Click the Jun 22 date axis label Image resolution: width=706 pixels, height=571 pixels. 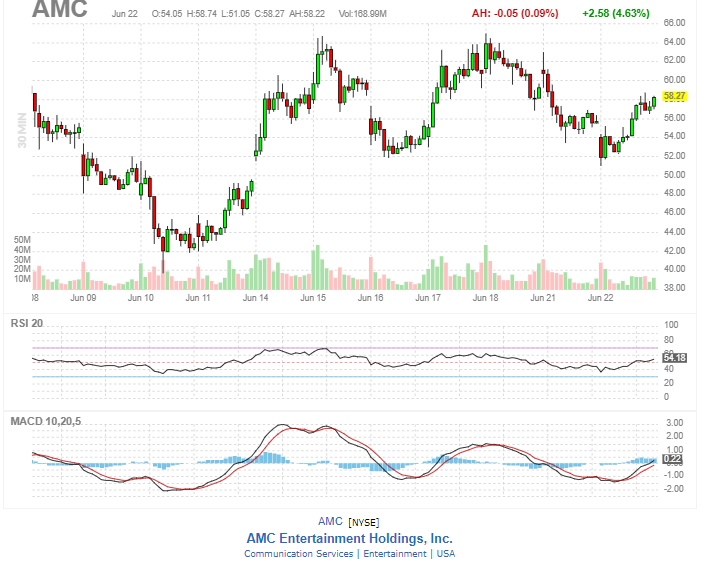click(600, 298)
